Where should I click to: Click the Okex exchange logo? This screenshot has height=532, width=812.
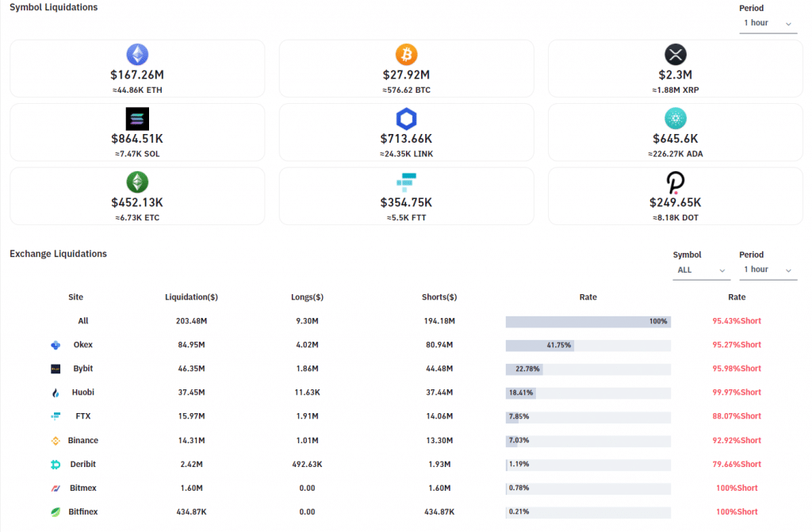[56, 345]
